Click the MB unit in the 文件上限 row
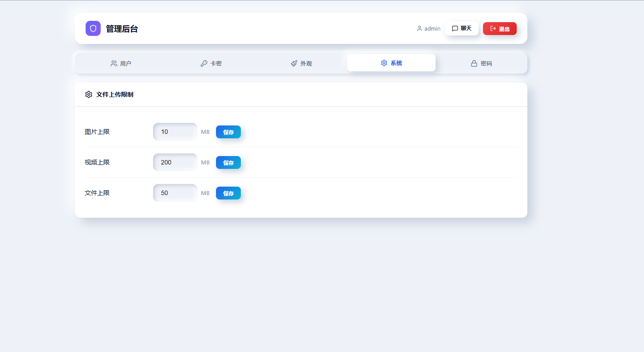Image resolution: width=644 pixels, height=352 pixels. [205, 193]
